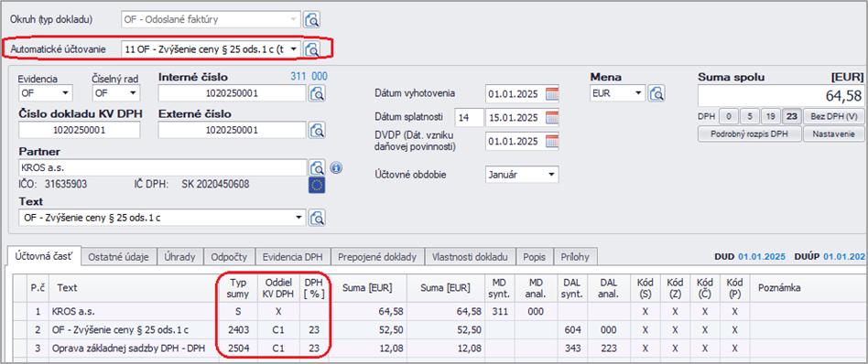868x364 pixels.
Task: Open partner lookup icon beside KROS a.s.
Action: click(x=316, y=167)
